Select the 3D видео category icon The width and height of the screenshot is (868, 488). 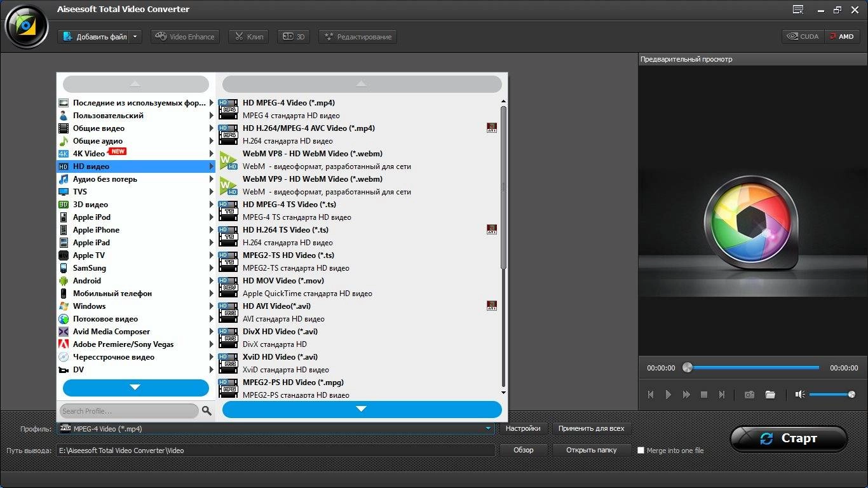coord(64,205)
